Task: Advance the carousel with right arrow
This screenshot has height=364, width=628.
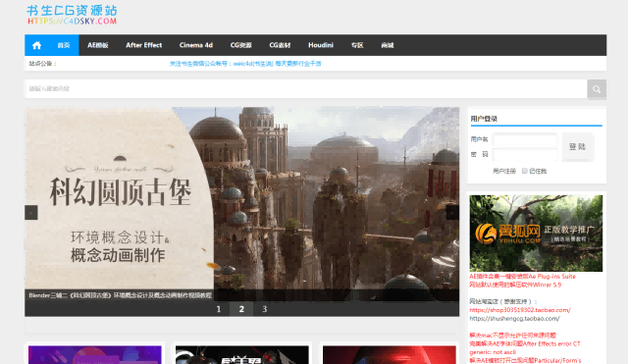Action: tap(452, 212)
